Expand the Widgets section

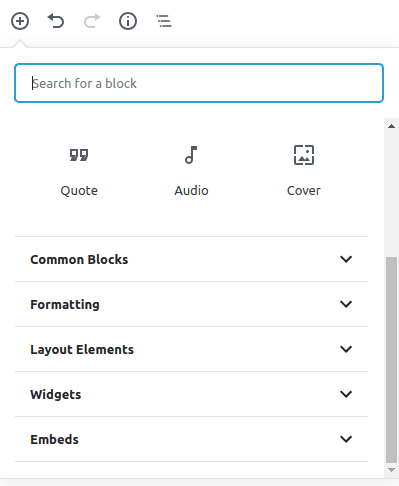pyautogui.click(x=191, y=394)
